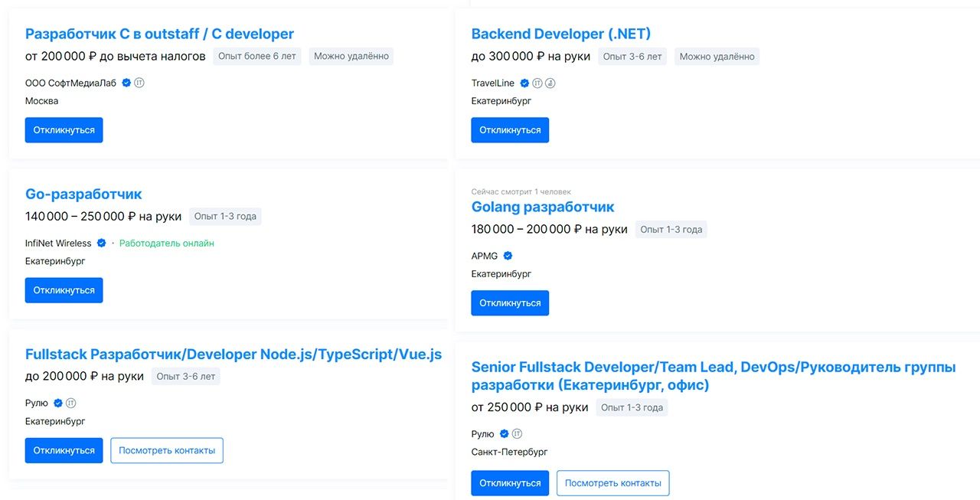Click IT accreditation icon beside ООО СофтМедиаЛаб
Image resolution: width=980 pixels, height=500 pixels.
pyautogui.click(x=139, y=83)
